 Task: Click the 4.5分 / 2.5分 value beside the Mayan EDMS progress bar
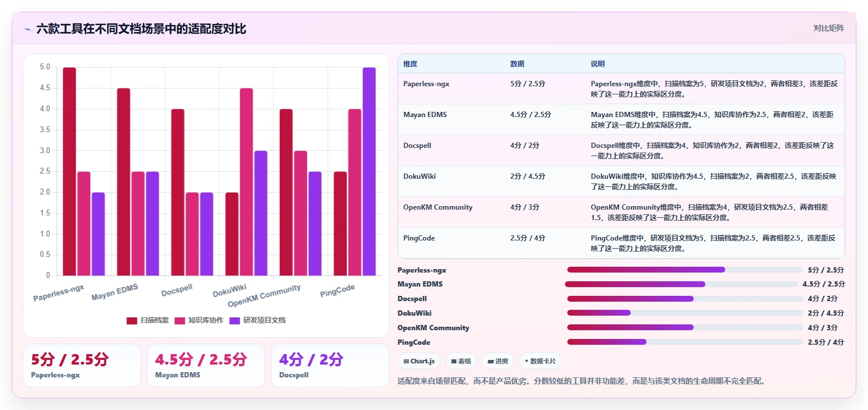[823, 284]
